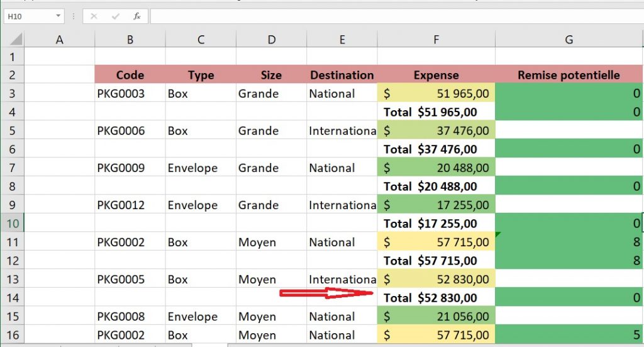Select the green expense cell showing 21 056,00

(436, 317)
